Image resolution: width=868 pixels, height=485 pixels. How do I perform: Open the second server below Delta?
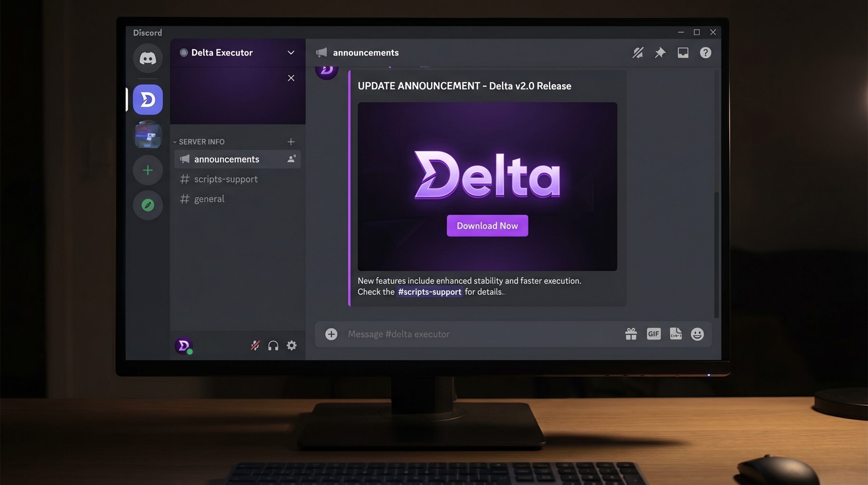coord(147,135)
